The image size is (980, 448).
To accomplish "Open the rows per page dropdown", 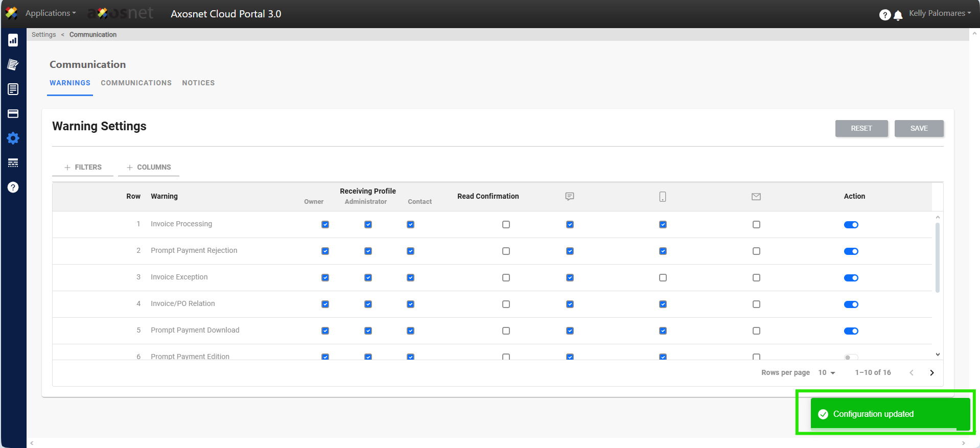I will [826, 373].
